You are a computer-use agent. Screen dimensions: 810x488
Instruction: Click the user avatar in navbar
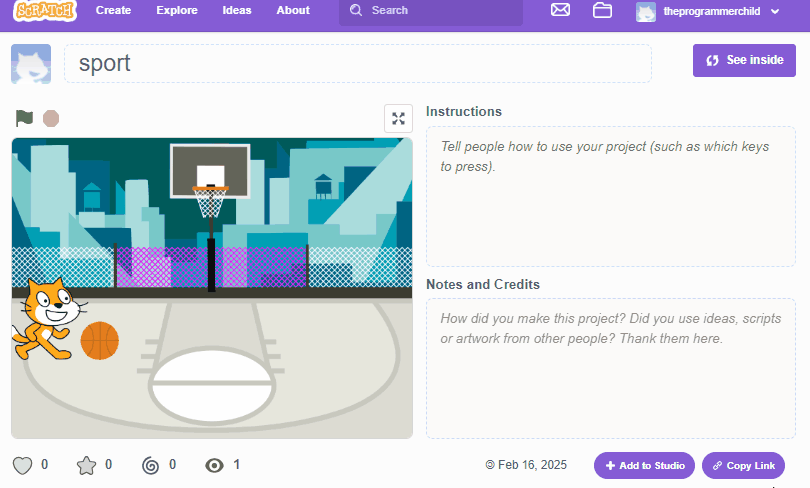[646, 11]
